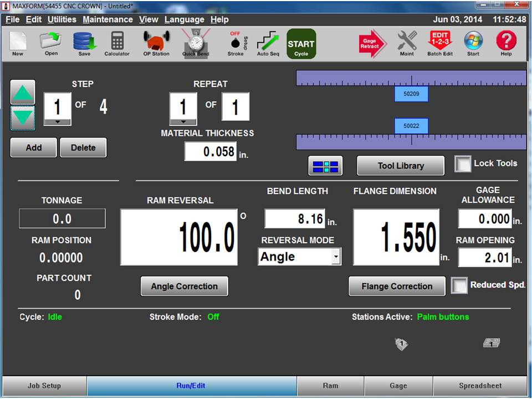Click the Bend Length field
532x399 pixels.
coord(295,219)
